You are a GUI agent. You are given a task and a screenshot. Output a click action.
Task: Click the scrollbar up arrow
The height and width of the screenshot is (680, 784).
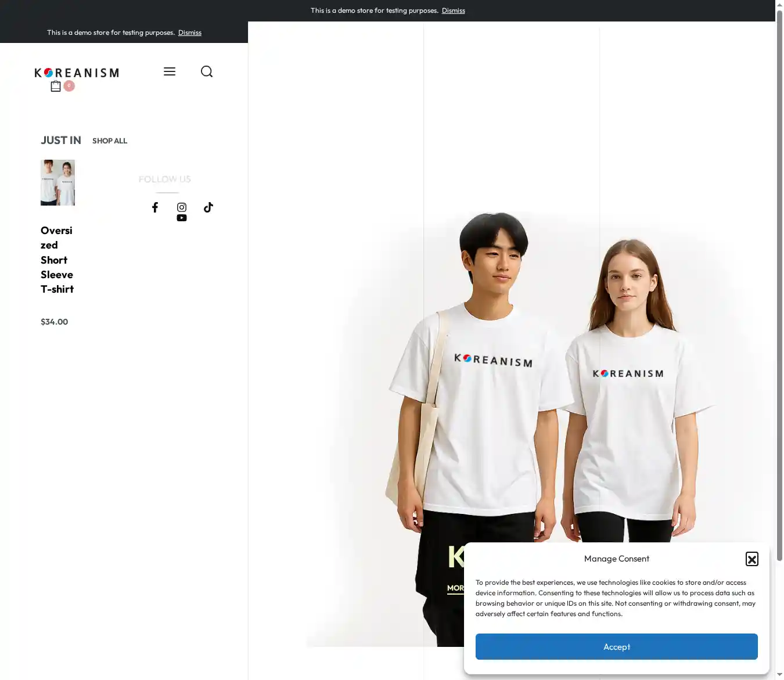pyautogui.click(x=779, y=5)
